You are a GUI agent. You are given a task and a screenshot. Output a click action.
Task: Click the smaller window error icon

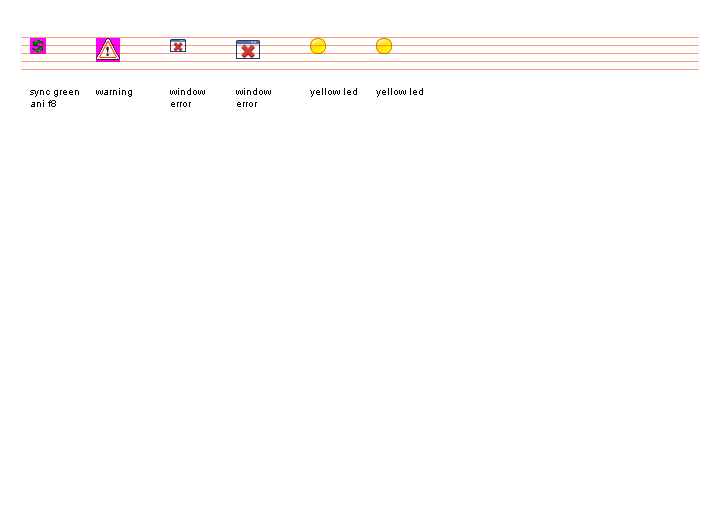(x=178, y=46)
